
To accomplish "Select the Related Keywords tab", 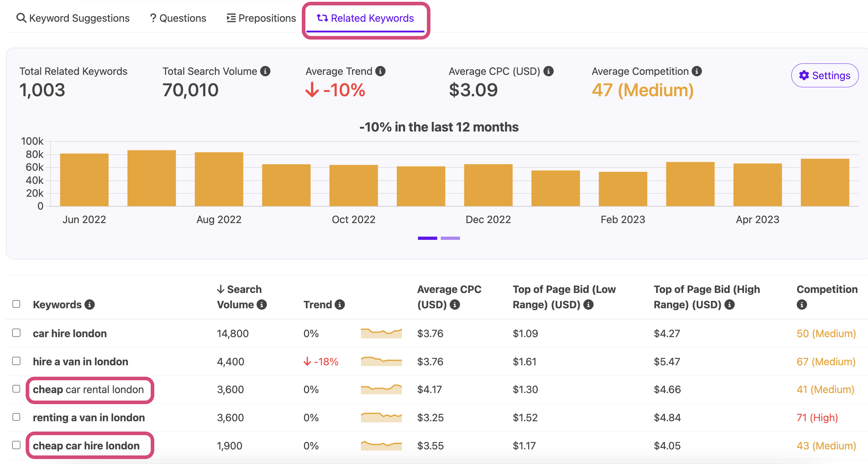I will [x=365, y=18].
